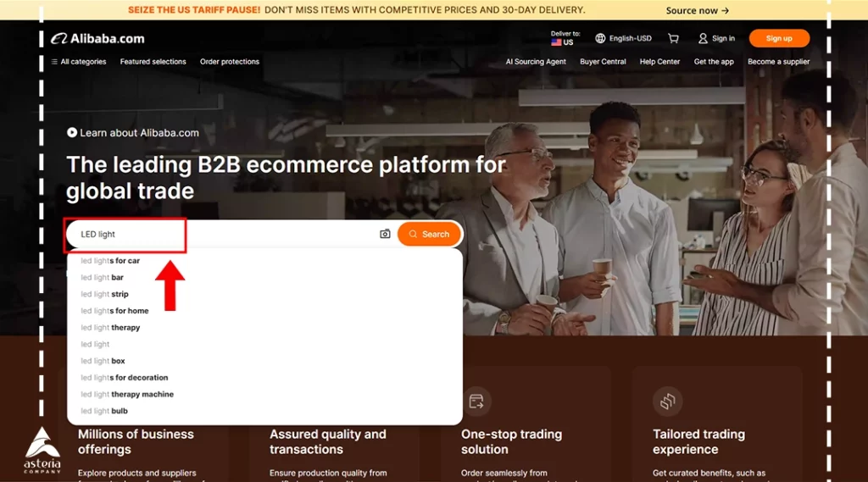Click the One-stop trading solution icon
Image resolution: width=868 pixels, height=482 pixels.
pos(476,402)
